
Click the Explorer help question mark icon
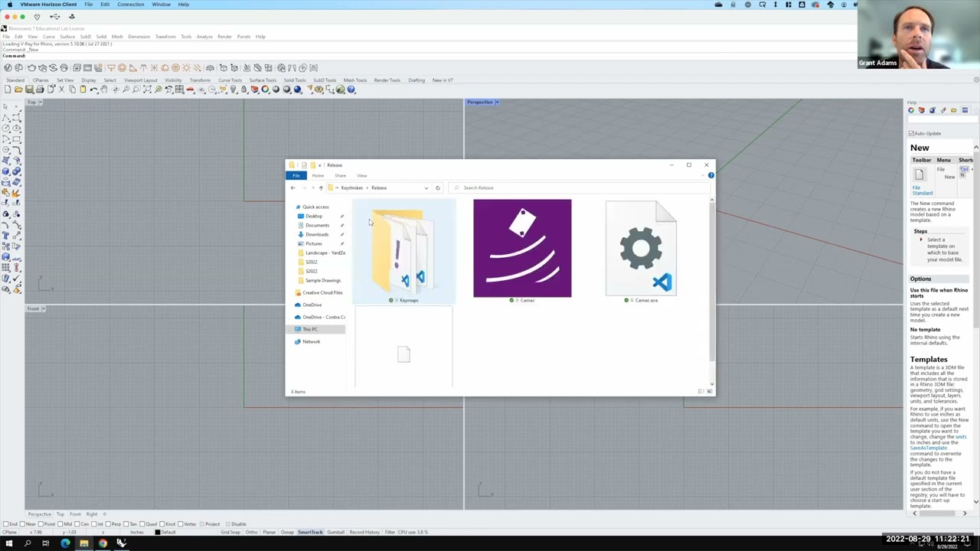tap(710, 175)
